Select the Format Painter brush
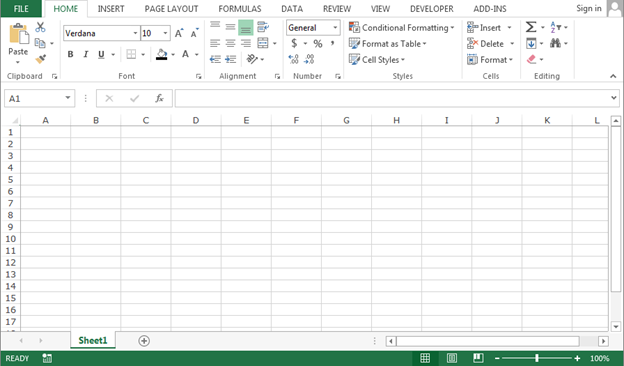 coord(40,59)
